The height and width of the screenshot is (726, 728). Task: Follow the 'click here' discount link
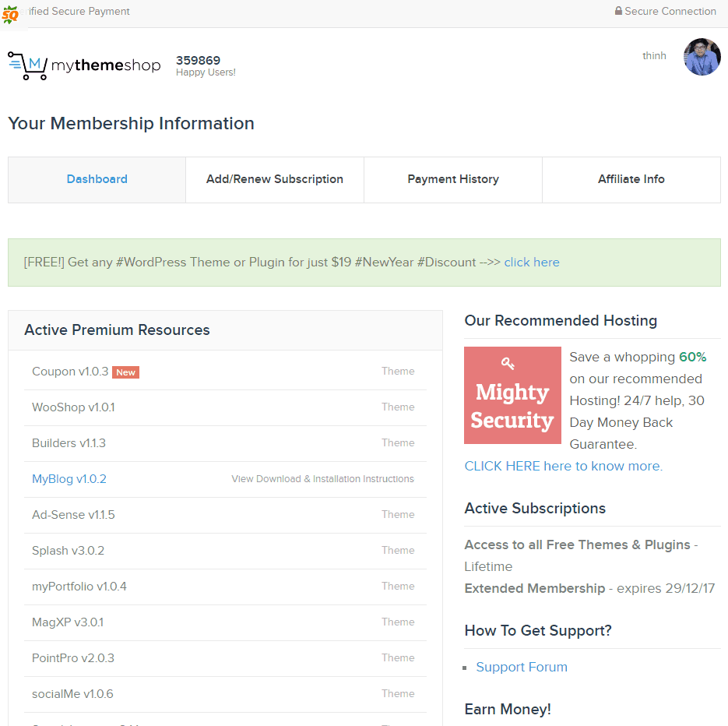tap(532, 262)
